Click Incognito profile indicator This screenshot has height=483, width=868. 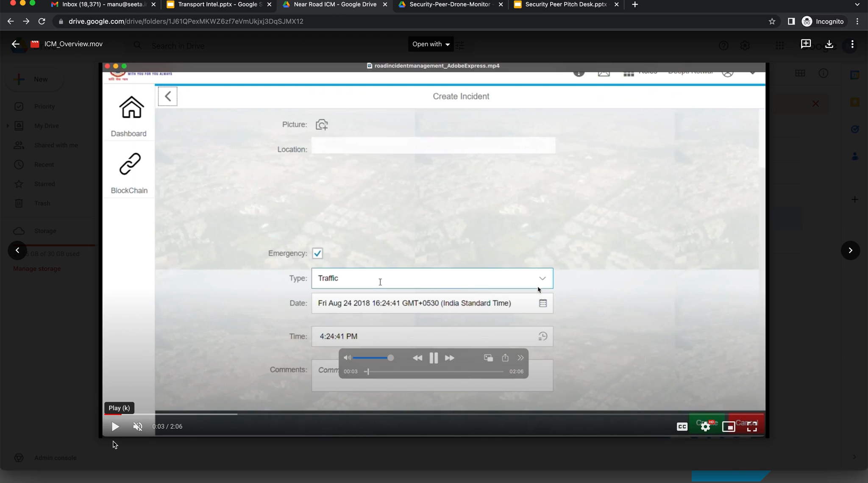point(823,21)
